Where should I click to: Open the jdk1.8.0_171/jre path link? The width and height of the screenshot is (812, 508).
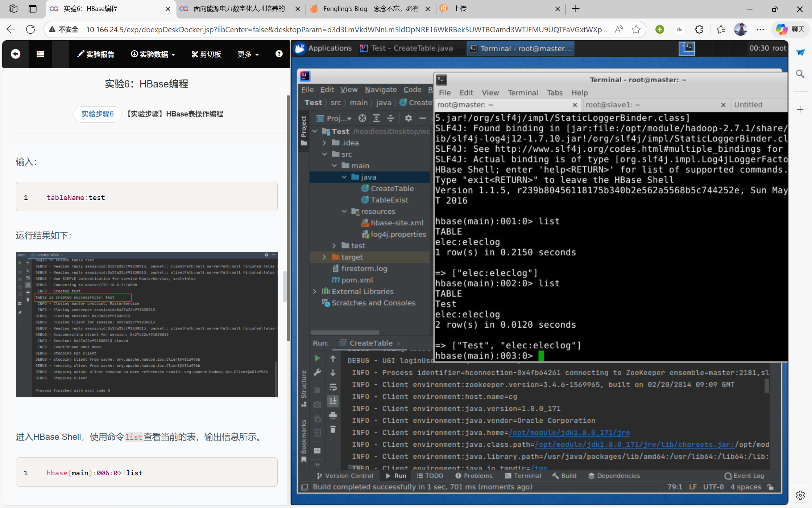(x=569, y=433)
